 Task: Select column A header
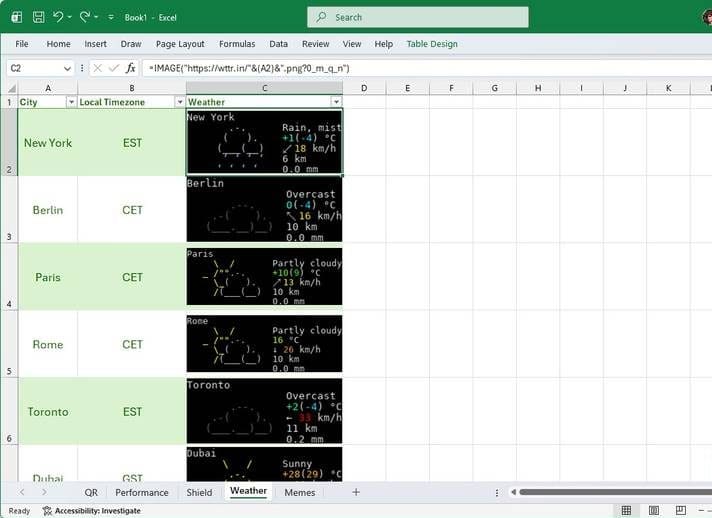pyautogui.click(x=48, y=88)
